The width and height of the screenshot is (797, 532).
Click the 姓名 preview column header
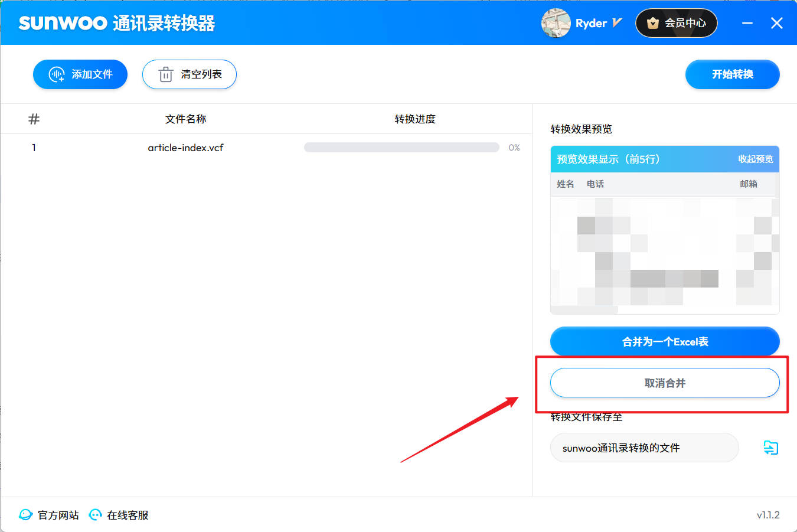tap(566, 184)
